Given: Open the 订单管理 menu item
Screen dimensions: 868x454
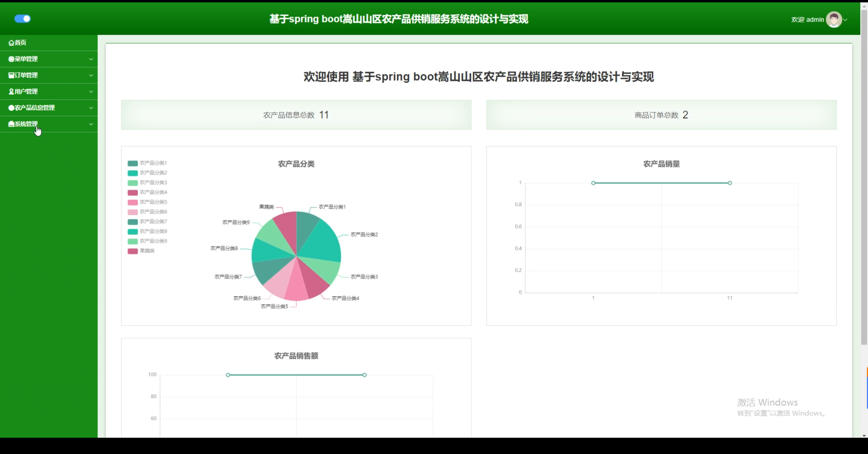Looking at the screenshot, I should 26,75.
